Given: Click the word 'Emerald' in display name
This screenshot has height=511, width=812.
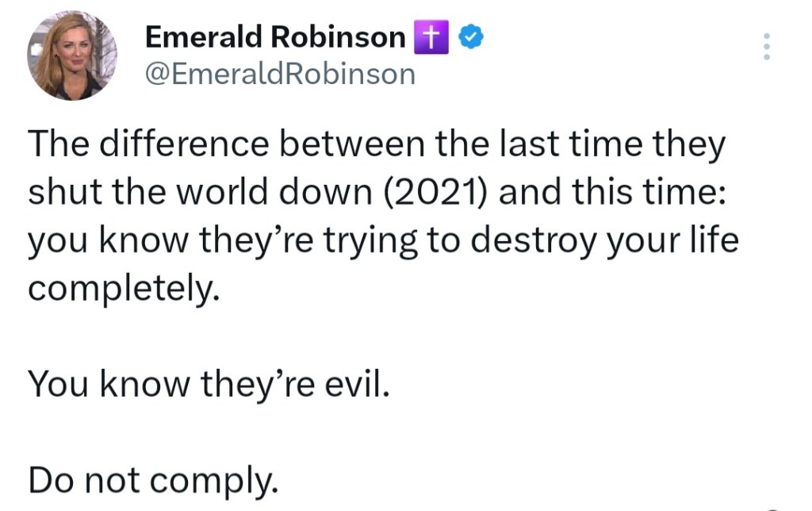Looking at the screenshot, I should (x=204, y=36).
